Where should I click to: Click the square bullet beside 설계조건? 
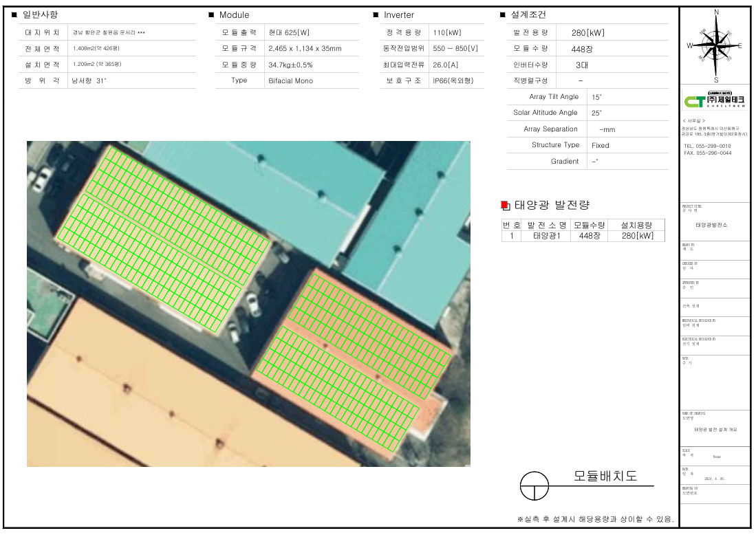tap(503, 15)
